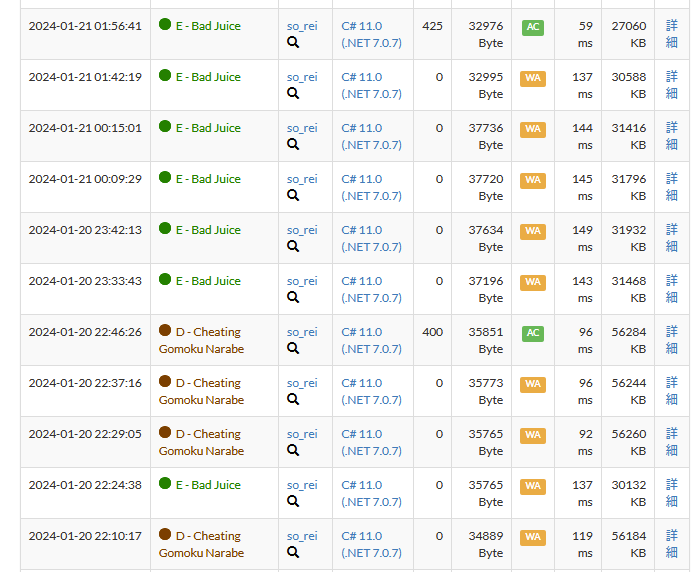Click the WA status badge at 01:42:19
Image resolution: width=694 pixels, height=572 pixels.
[533, 78]
